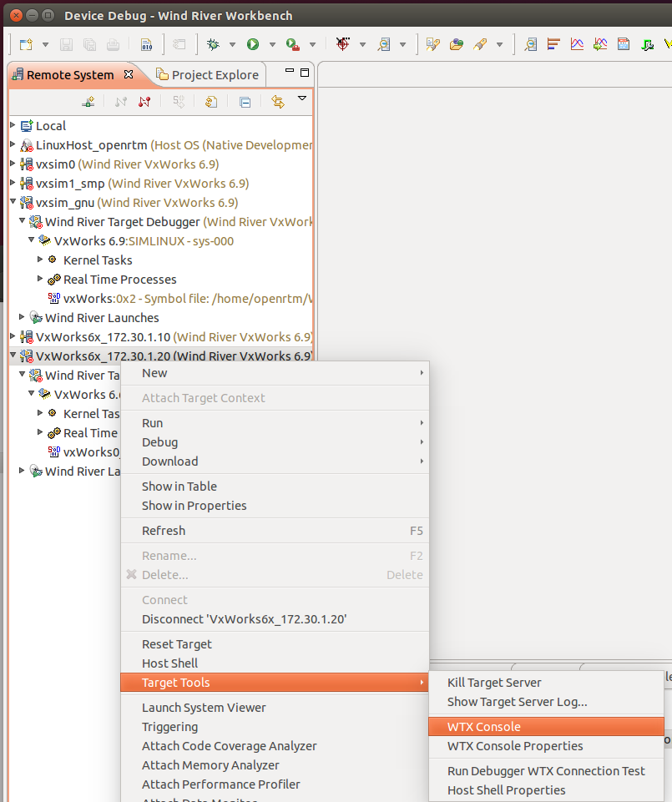
Task: Select WTX Console in submenu
Action: click(546, 727)
